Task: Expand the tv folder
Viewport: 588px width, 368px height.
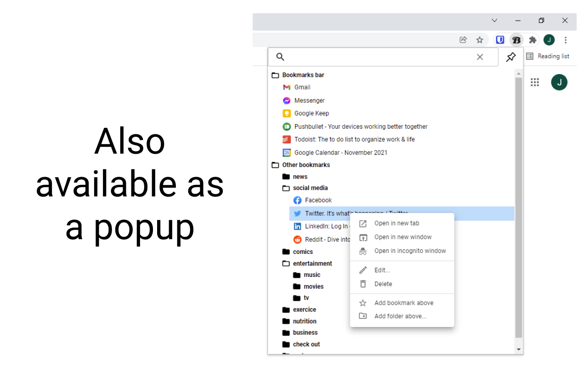Action: [x=301, y=298]
